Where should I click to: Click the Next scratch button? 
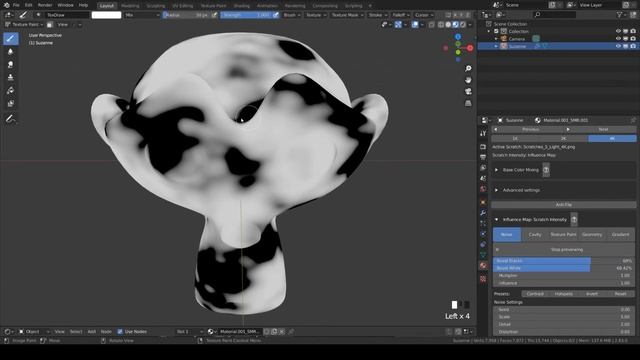click(603, 129)
